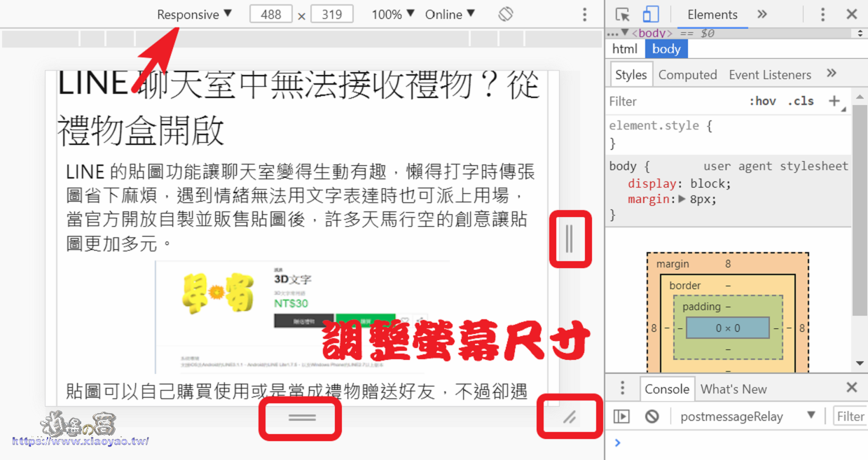The height and width of the screenshot is (460, 868).
Task: Click the LINE sticker shop screenshot image
Action: 302,317
